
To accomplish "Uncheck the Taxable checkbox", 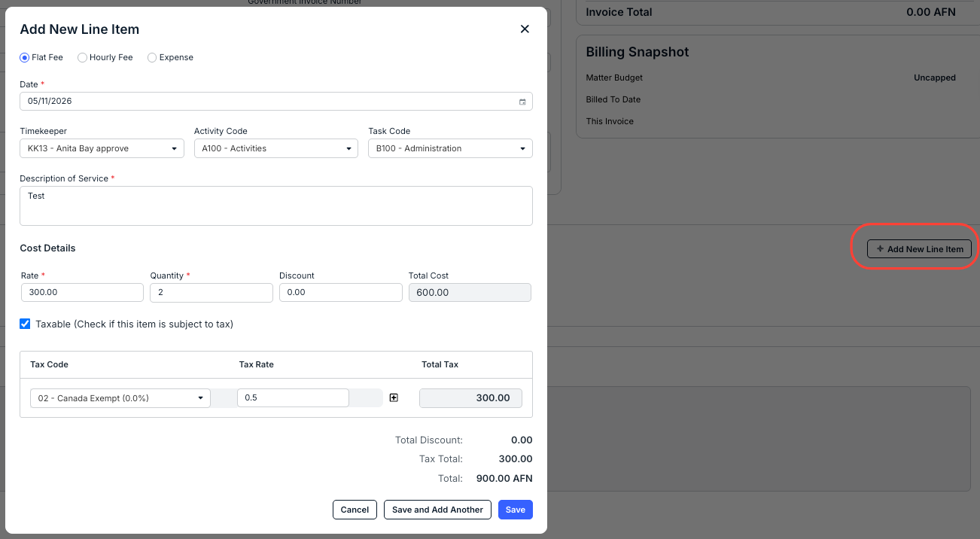I will click(x=26, y=324).
